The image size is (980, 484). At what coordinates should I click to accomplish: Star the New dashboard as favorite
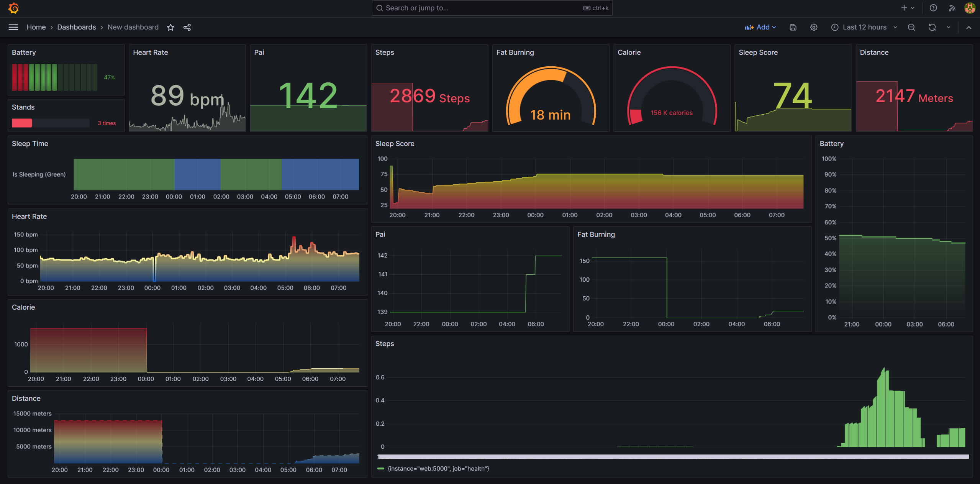pos(170,27)
